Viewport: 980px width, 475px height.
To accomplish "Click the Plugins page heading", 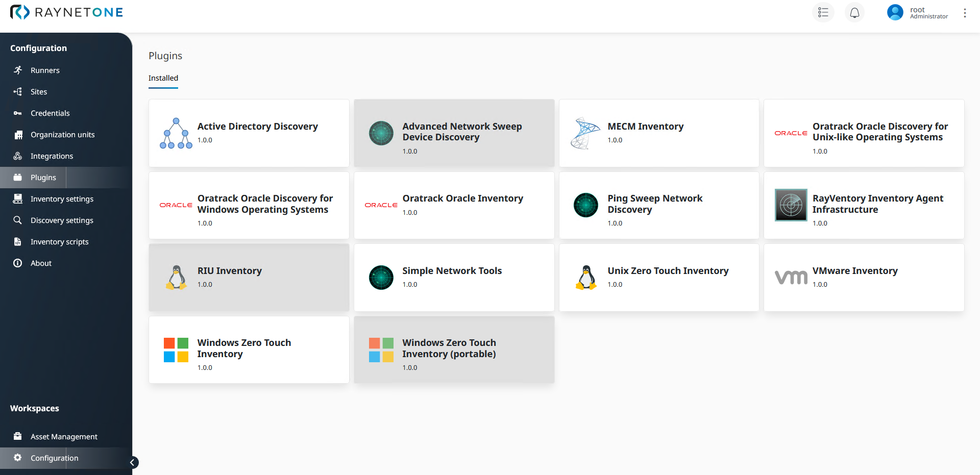I will click(165, 56).
